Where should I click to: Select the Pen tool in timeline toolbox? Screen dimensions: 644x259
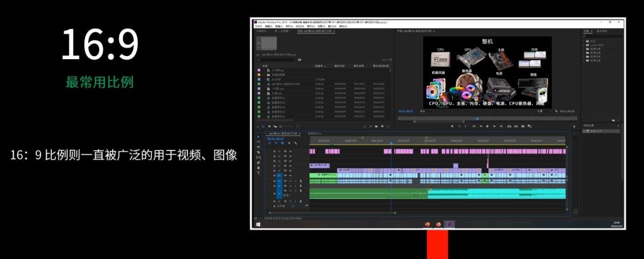258,163
